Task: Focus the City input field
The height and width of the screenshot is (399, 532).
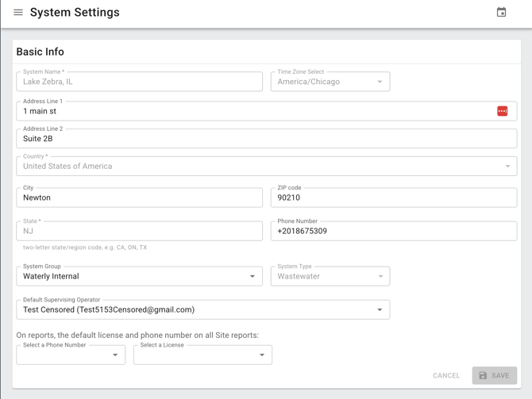Action: click(x=139, y=198)
